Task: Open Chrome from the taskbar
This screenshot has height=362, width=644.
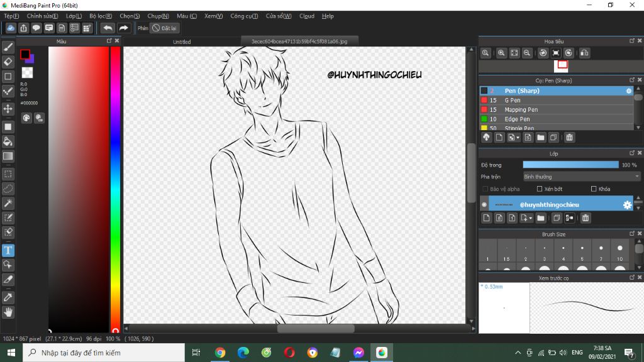Action: click(x=220, y=353)
